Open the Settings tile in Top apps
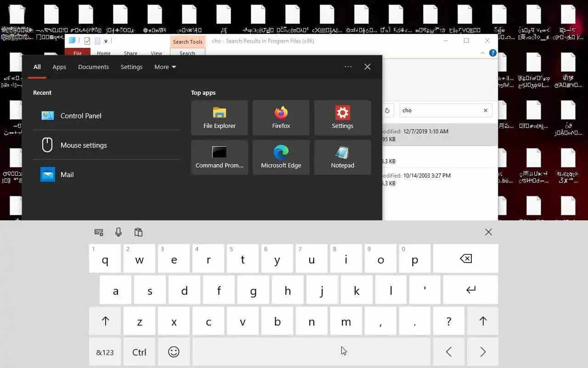This screenshot has width=588, height=368. tap(343, 118)
